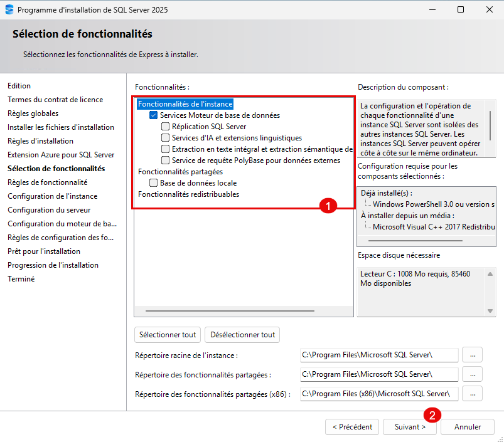The width and height of the screenshot is (504, 442).
Task: Open the Edition step in sidebar
Action: coord(19,86)
